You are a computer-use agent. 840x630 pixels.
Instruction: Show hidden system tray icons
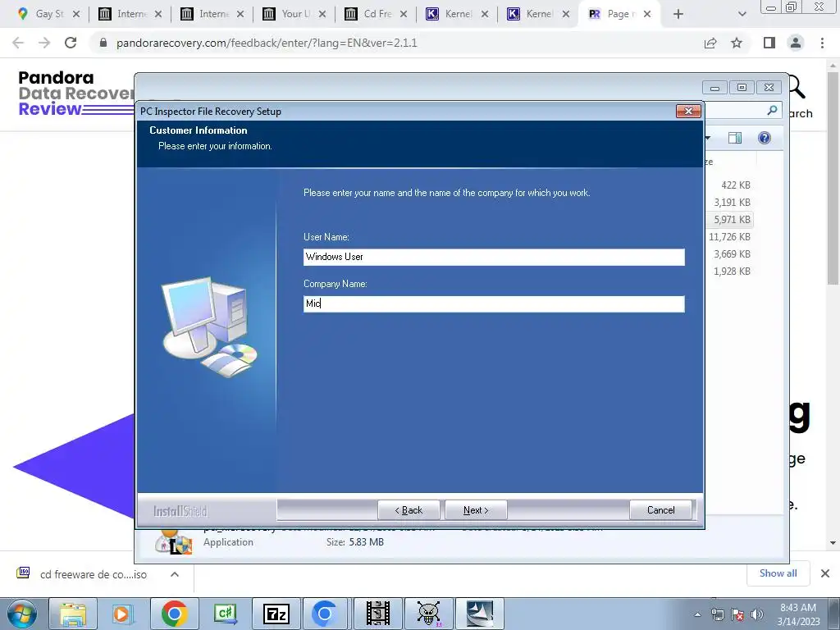[x=697, y=614]
